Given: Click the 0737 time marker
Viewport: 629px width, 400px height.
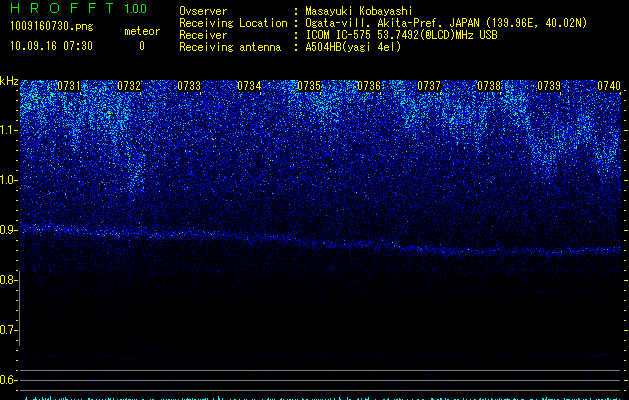Looking at the screenshot, I should click(x=429, y=86).
